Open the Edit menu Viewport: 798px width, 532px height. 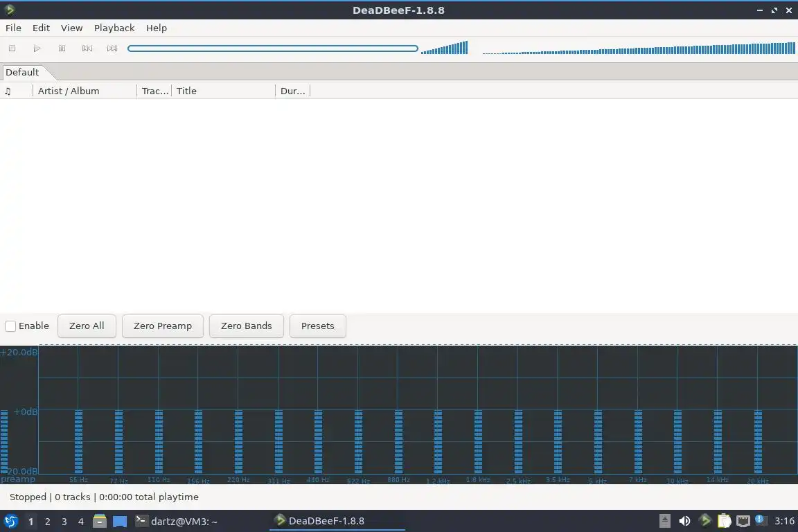(42, 28)
